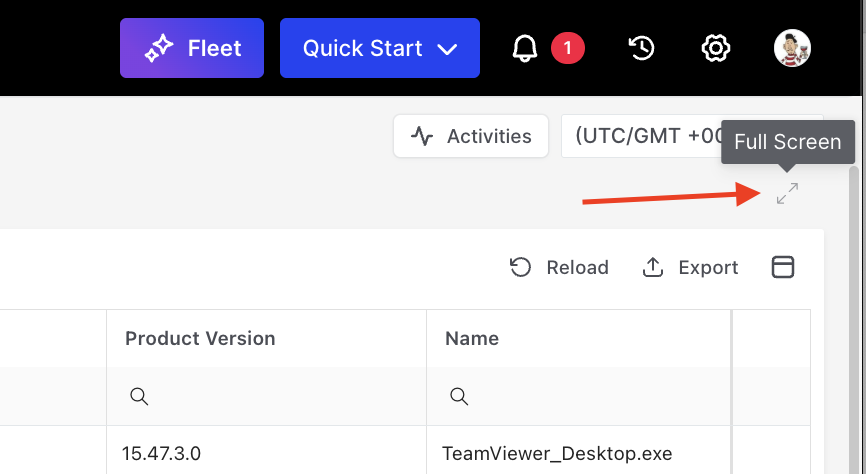Open the Fleet AI assistant button
The height and width of the screenshot is (474, 866).
192,48
